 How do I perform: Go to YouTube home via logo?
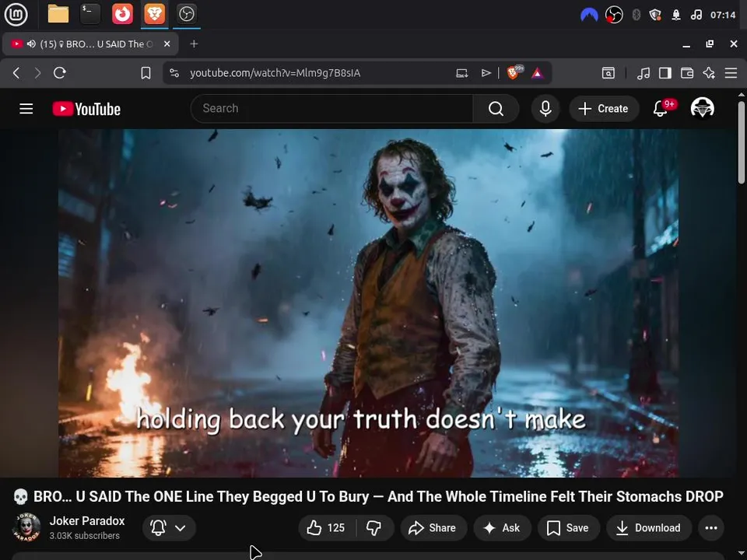pyautogui.click(x=86, y=109)
